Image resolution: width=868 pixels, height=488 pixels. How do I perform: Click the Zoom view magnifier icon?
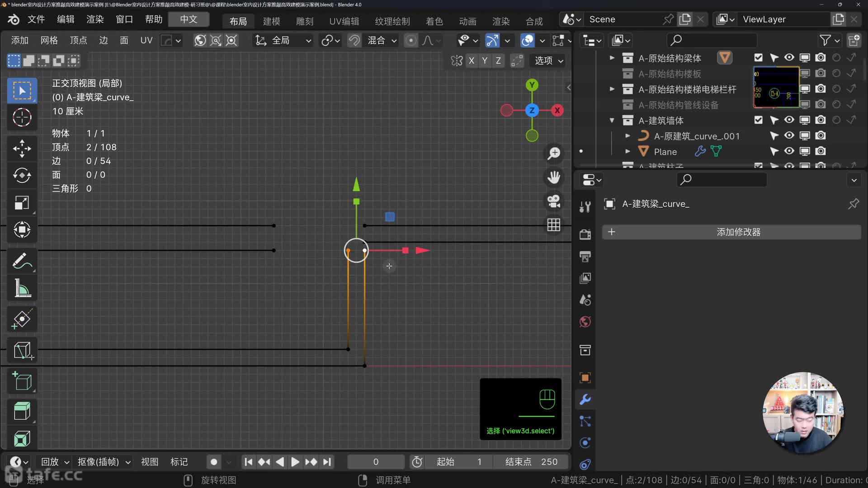(x=554, y=153)
